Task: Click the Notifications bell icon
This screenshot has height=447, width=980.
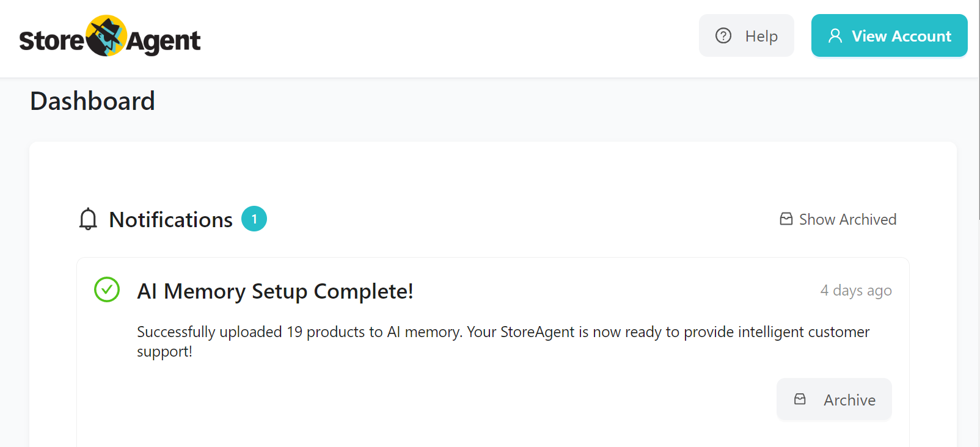Action: tap(88, 219)
